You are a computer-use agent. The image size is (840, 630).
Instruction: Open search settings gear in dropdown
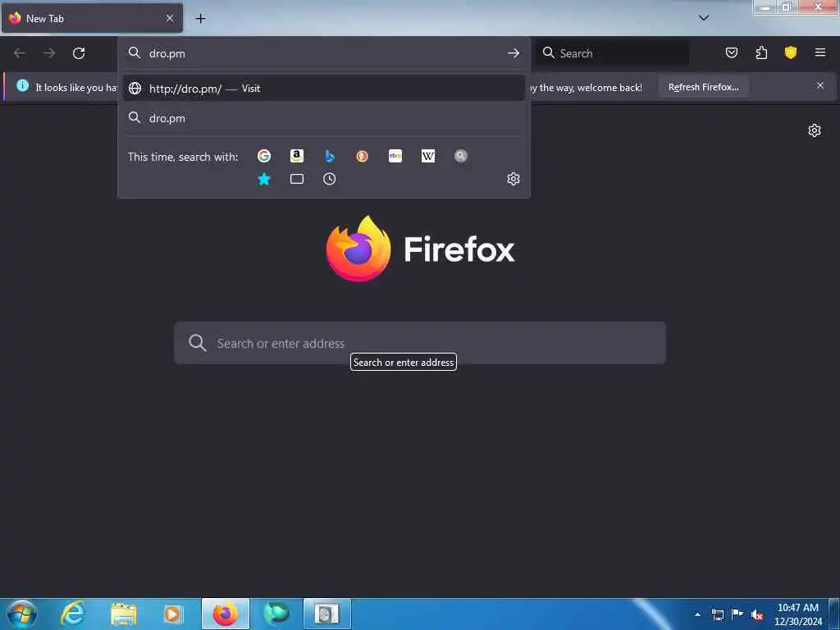[x=514, y=179]
